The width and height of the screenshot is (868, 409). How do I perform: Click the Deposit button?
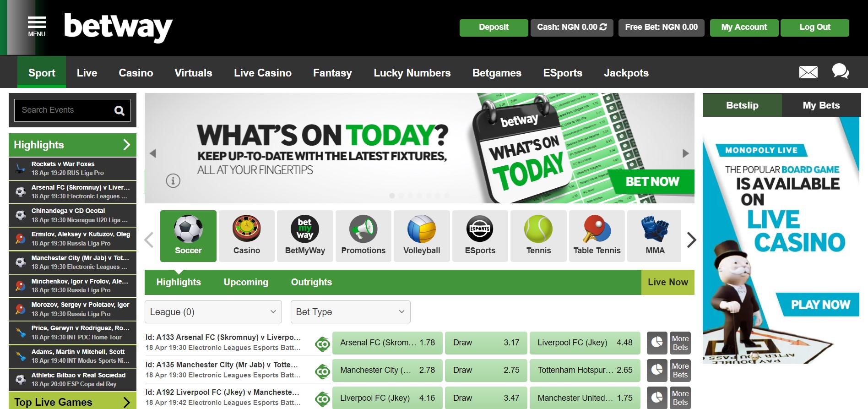(x=494, y=27)
